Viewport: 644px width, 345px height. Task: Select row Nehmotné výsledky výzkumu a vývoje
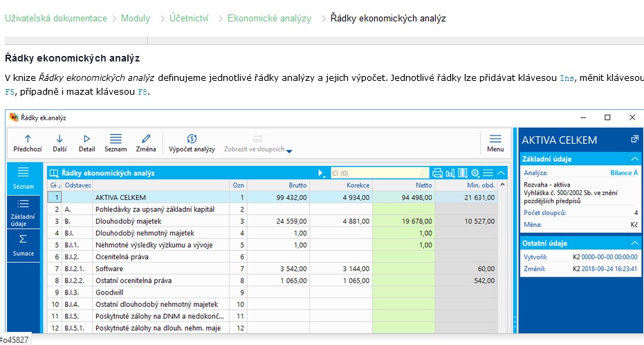pyautogui.click(x=273, y=245)
